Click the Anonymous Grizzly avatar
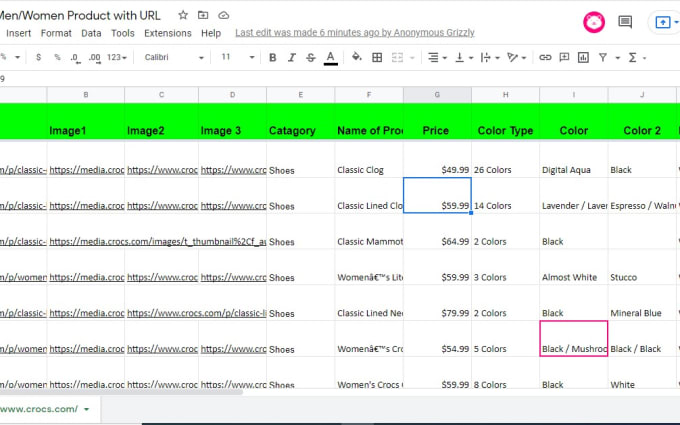The width and height of the screenshot is (680, 425). tap(594, 22)
